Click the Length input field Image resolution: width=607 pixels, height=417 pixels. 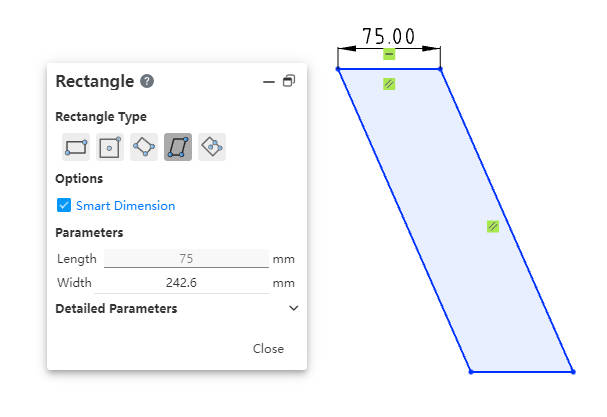(186, 258)
